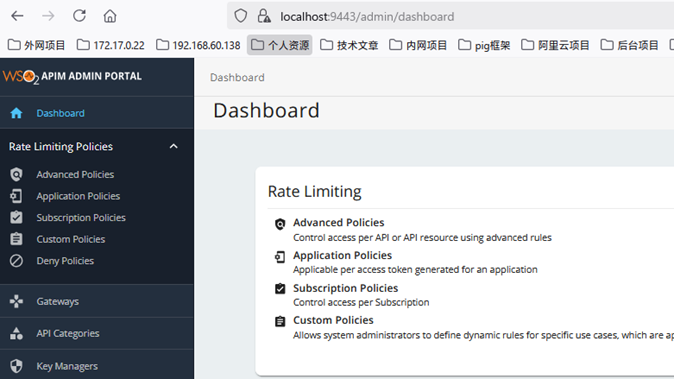
Task: Follow the Subscription Policies card link
Action: pyautogui.click(x=346, y=288)
